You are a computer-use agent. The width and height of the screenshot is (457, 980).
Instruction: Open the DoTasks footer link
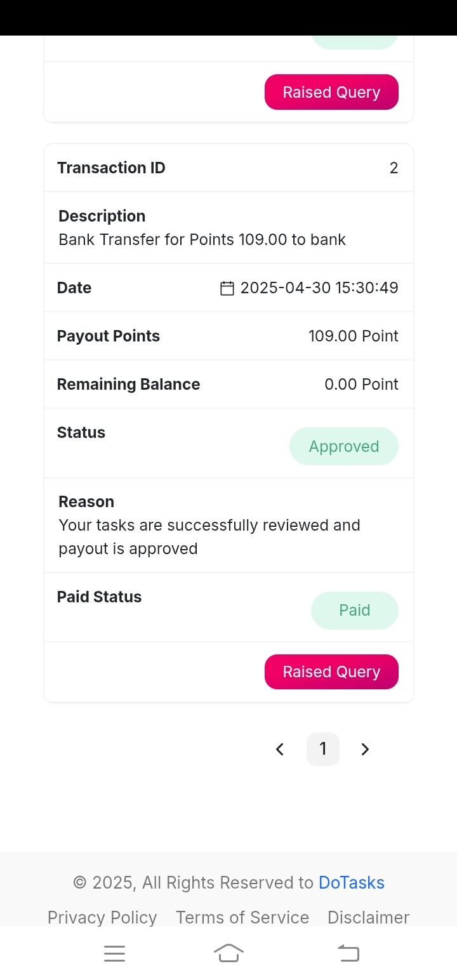(x=352, y=883)
